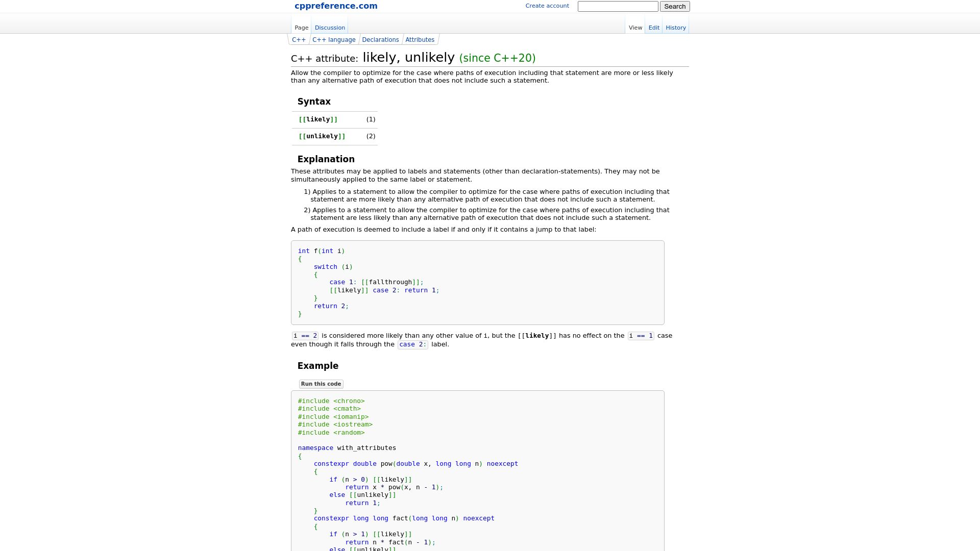This screenshot has height=551, width=980.
Task: Click the '#include <chrono>' line
Action: (x=331, y=401)
